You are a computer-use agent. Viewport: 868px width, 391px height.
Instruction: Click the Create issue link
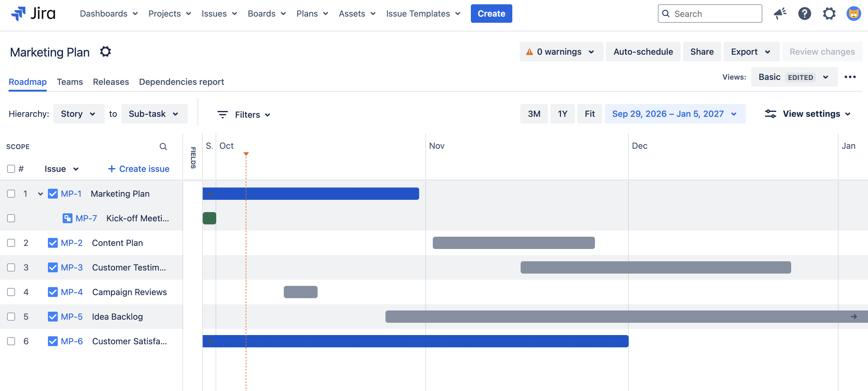coord(139,169)
